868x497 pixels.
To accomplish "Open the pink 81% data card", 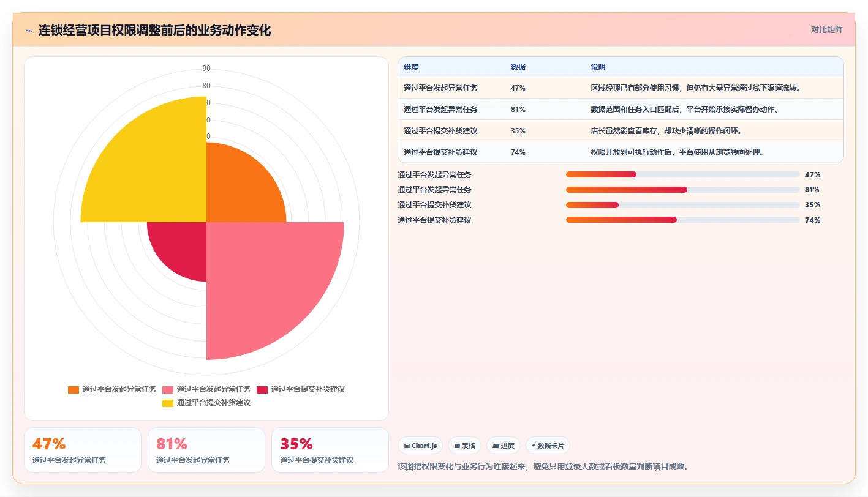I will [x=206, y=450].
